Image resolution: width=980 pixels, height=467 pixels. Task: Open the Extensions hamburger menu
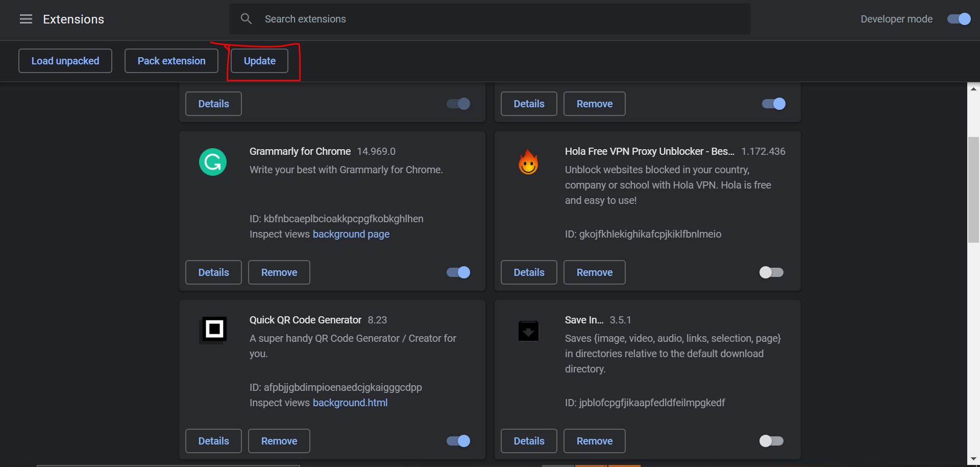(25, 19)
